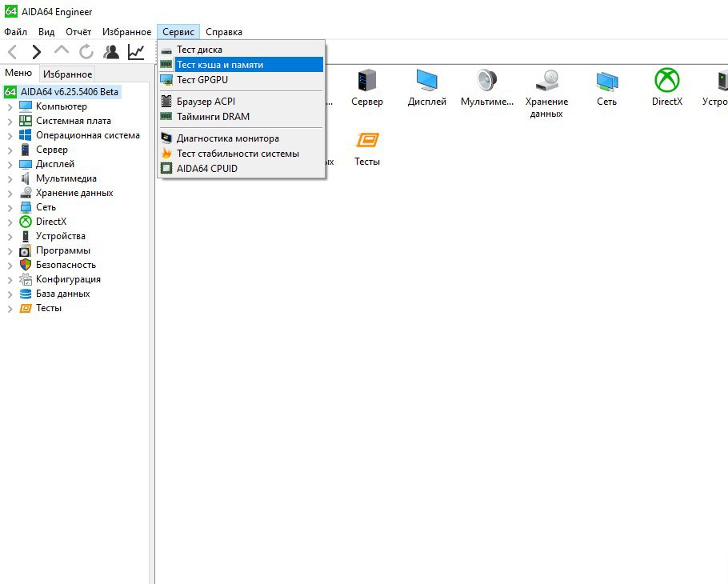Expand the Сеть tree node
Viewport: 728px width, 584px height.
[10, 207]
